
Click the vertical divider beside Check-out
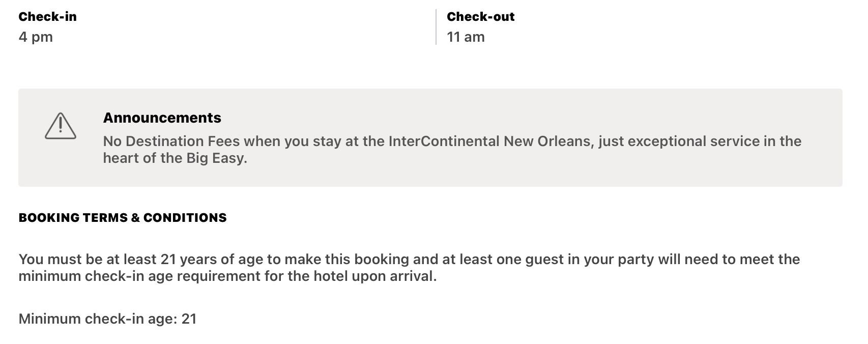(436, 27)
